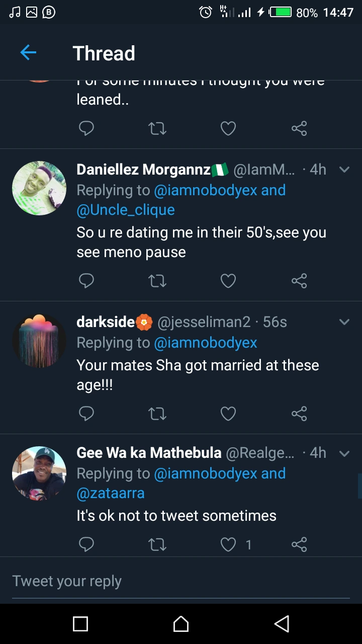Like darkside's tweet
Image resolution: width=362 pixels, height=644 pixels.
[x=228, y=414]
